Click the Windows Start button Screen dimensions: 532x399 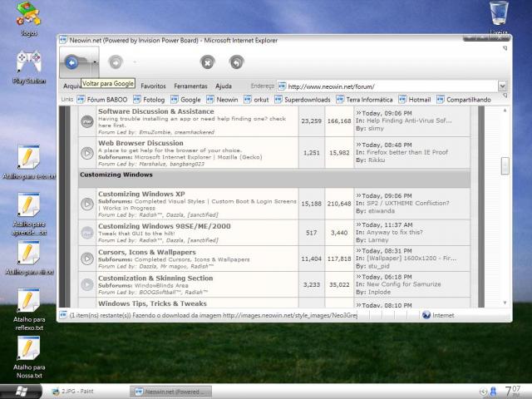pos(21,392)
